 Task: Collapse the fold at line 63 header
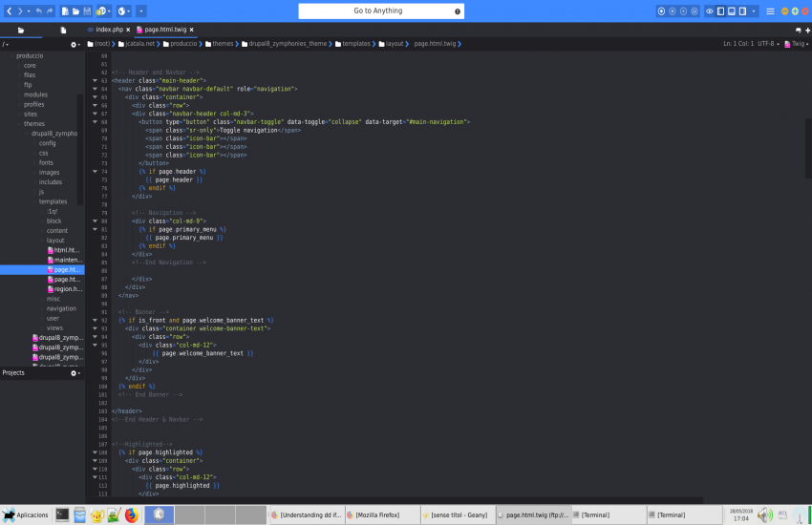coord(95,81)
